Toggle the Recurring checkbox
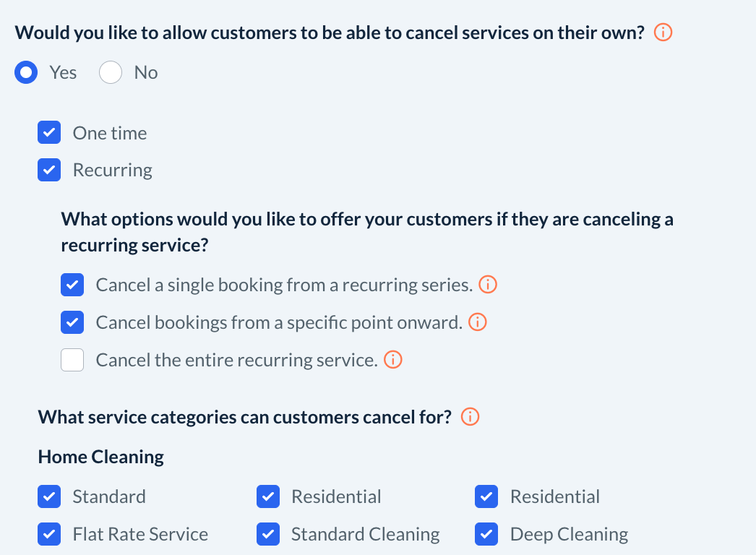 point(49,171)
